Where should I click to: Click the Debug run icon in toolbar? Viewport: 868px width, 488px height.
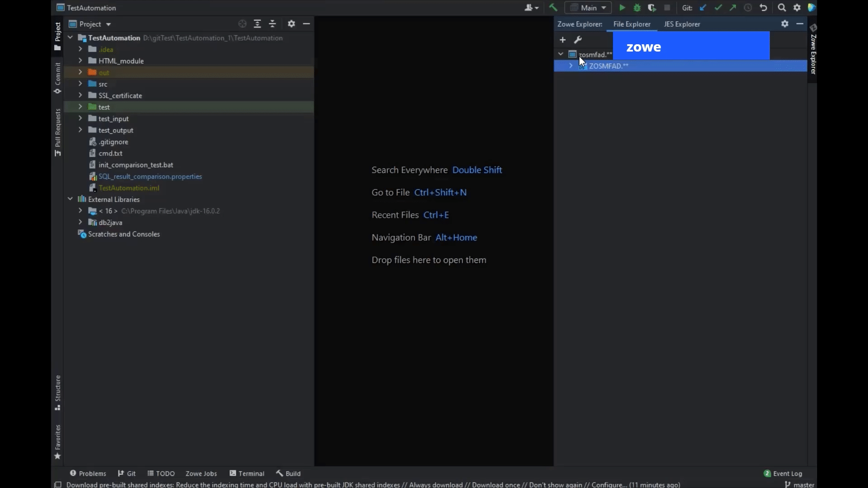[x=637, y=7]
